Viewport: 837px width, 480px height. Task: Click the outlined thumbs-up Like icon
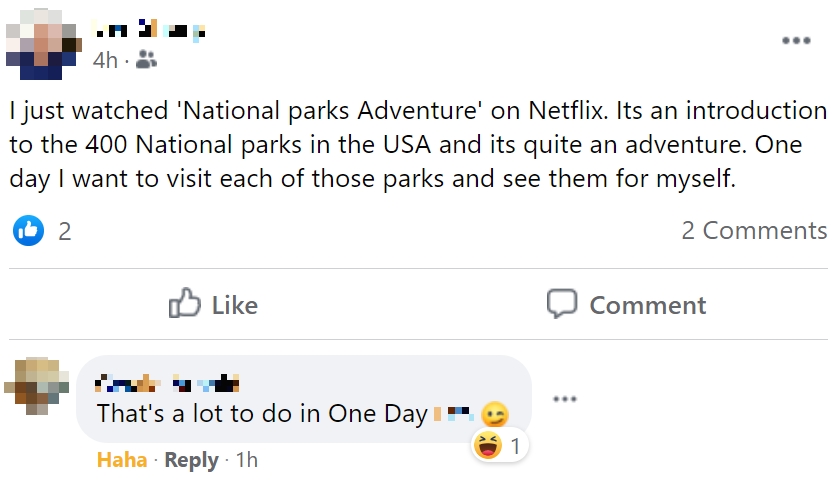pos(186,304)
